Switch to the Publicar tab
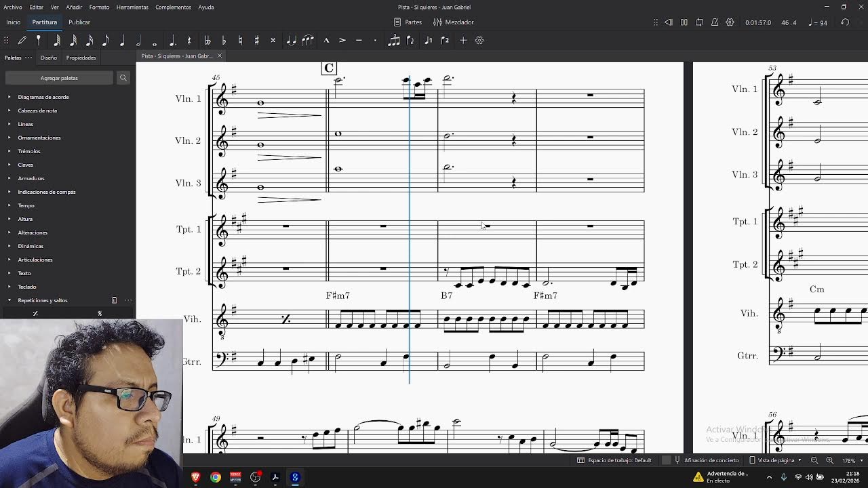The width and height of the screenshot is (868, 488). [x=79, y=22]
